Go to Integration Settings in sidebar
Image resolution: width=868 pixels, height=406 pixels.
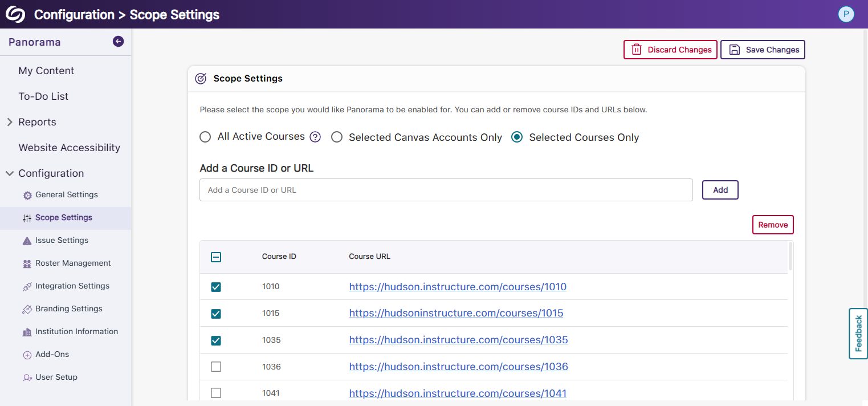(x=72, y=286)
